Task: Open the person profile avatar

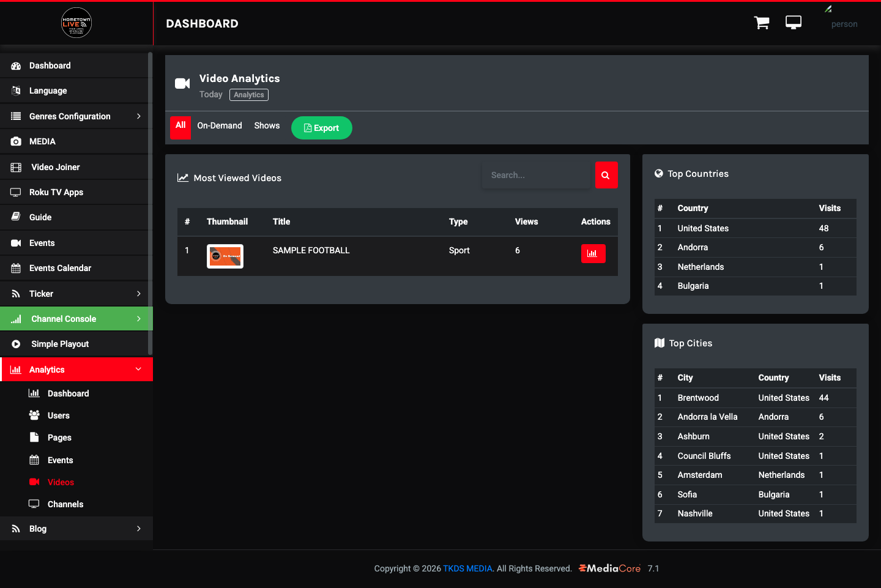Action: click(844, 18)
